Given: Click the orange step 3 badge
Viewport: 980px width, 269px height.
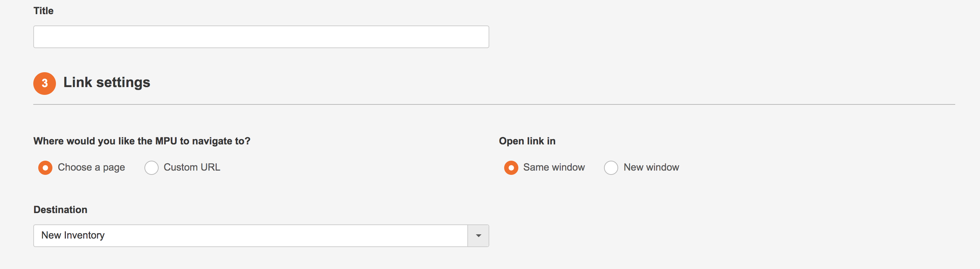Looking at the screenshot, I should pyautogui.click(x=45, y=83).
